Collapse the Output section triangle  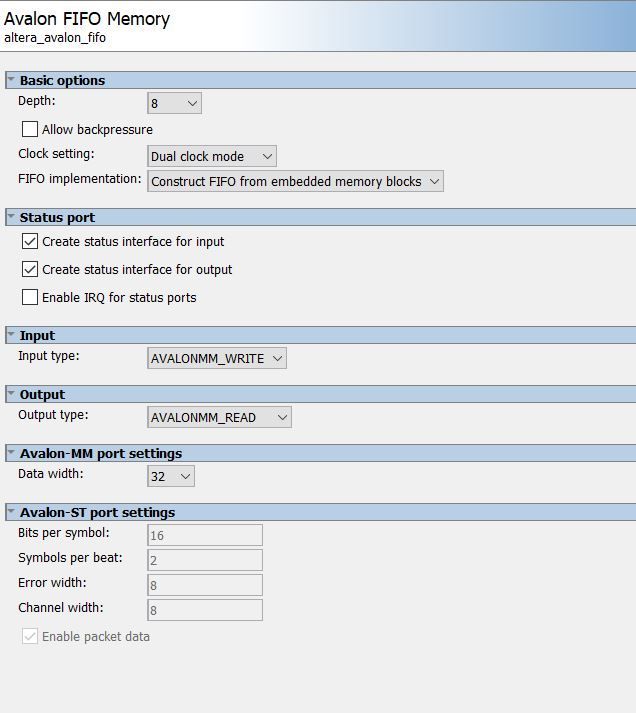tap(11, 394)
